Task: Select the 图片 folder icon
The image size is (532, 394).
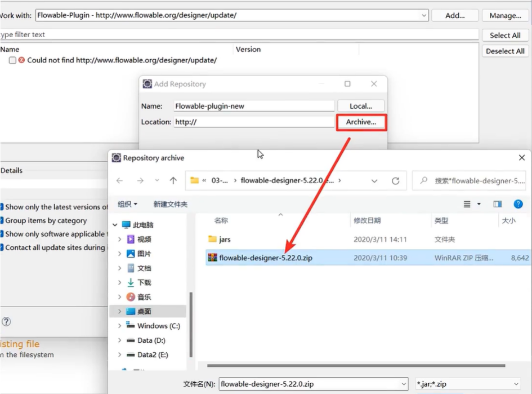Action: point(131,254)
